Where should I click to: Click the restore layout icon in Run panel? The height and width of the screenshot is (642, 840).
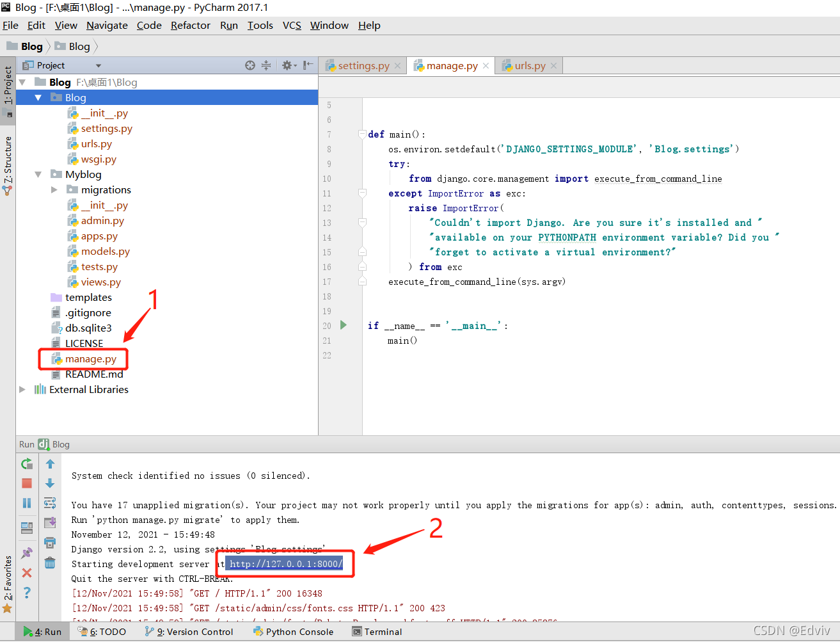tap(27, 528)
